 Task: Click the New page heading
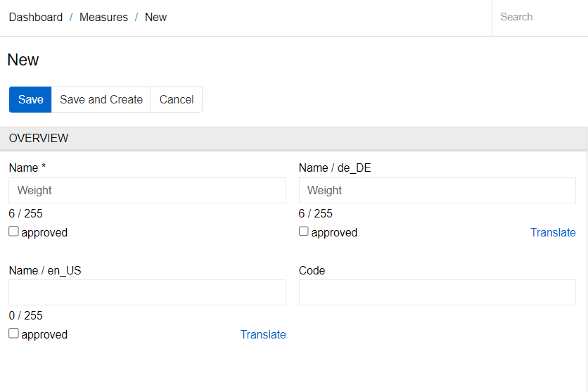click(23, 60)
